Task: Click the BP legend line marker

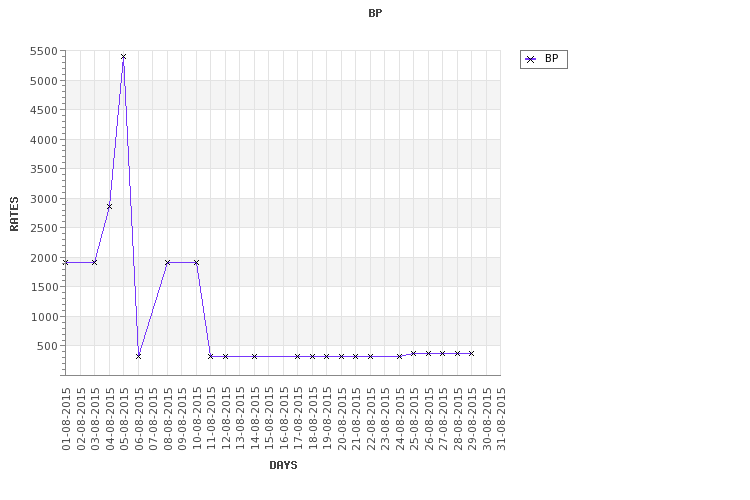Action: click(530, 59)
